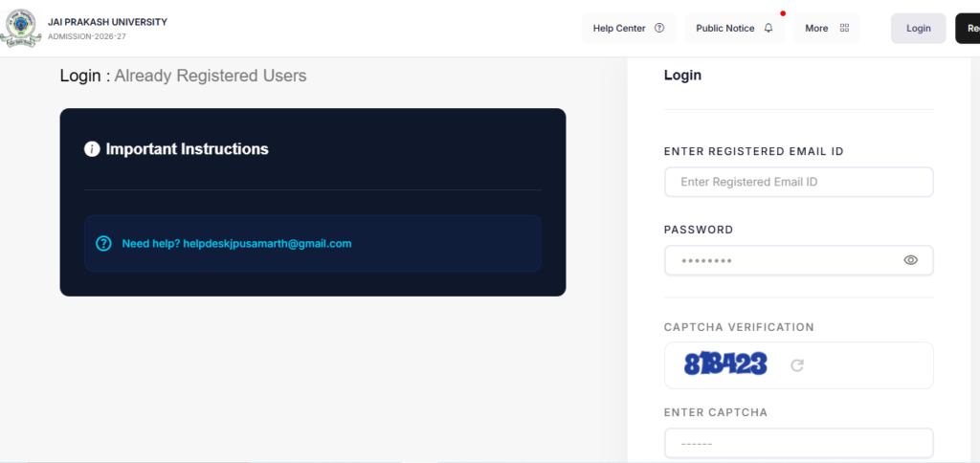The width and height of the screenshot is (980, 463).
Task: Open Public Notice notifications
Action: coord(734,28)
